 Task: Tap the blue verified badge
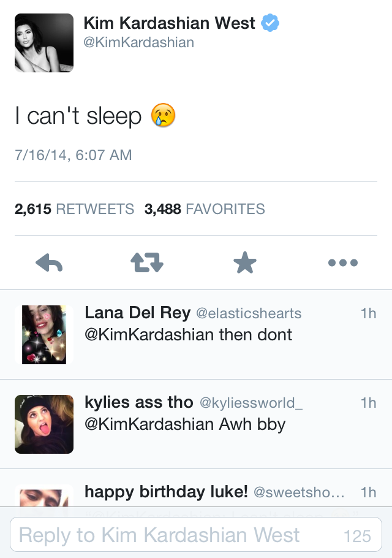(270, 24)
